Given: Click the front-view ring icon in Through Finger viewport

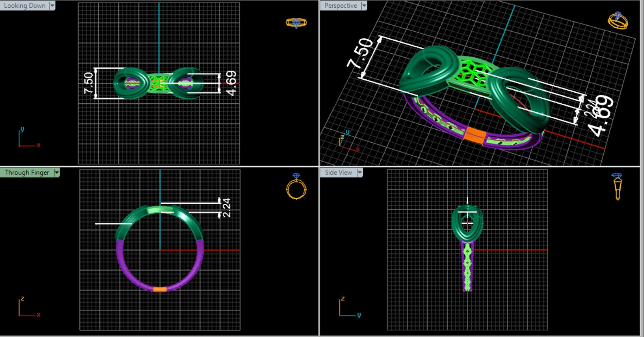Looking at the screenshot, I should [x=296, y=187].
